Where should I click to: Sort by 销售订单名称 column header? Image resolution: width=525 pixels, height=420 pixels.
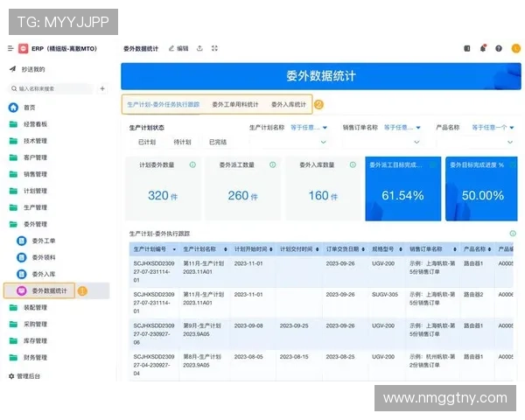click(455, 249)
